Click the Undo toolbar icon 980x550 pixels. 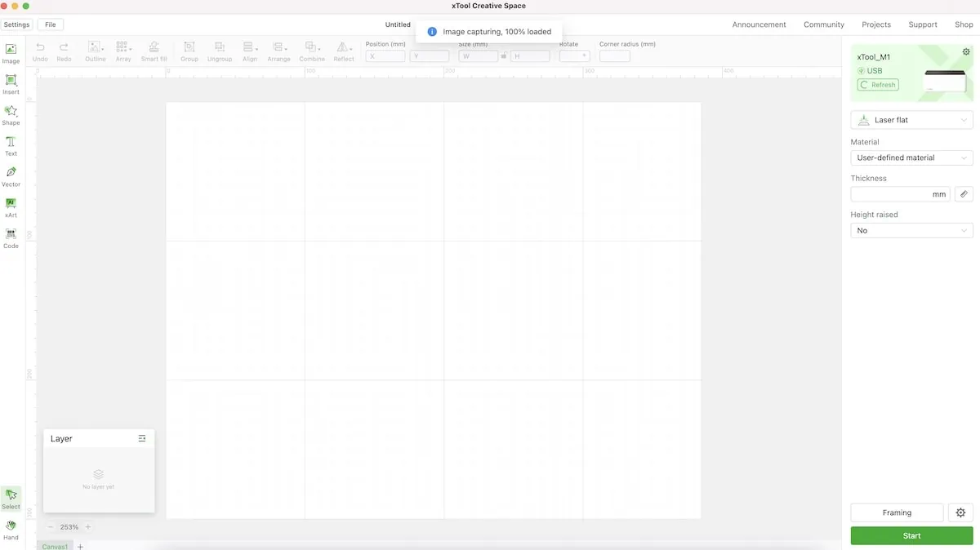coord(40,52)
